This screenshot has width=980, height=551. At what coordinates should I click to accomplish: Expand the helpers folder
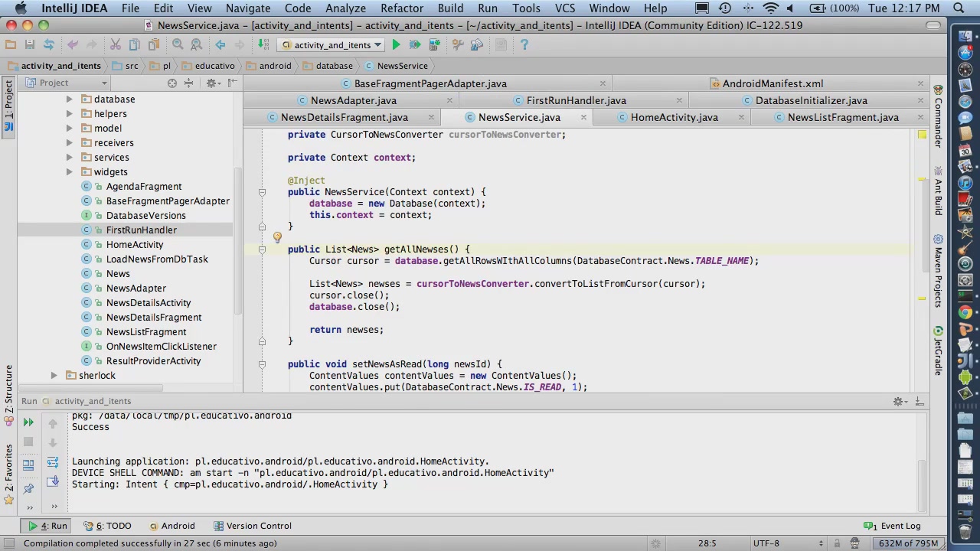(69, 114)
